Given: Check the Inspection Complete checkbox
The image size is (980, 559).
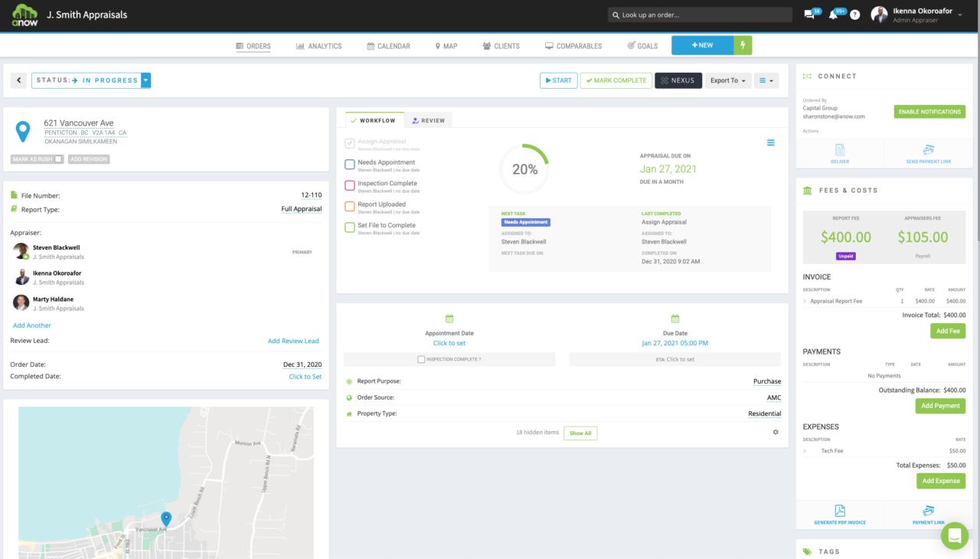Looking at the screenshot, I should (421, 359).
